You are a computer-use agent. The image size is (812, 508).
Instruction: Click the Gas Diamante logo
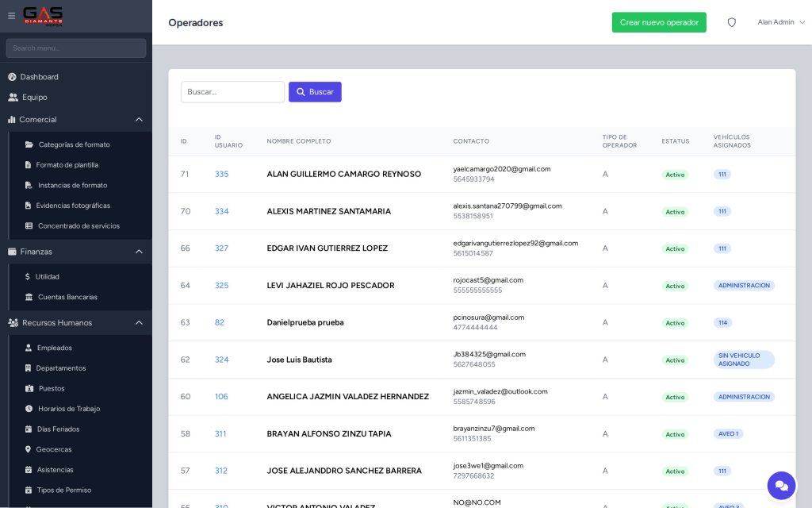43,16
